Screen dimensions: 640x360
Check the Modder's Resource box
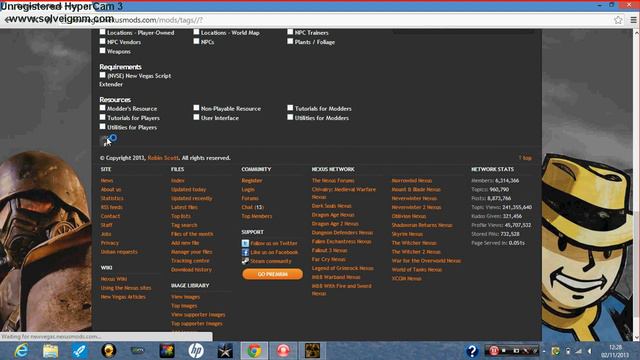[x=102, y=108]
